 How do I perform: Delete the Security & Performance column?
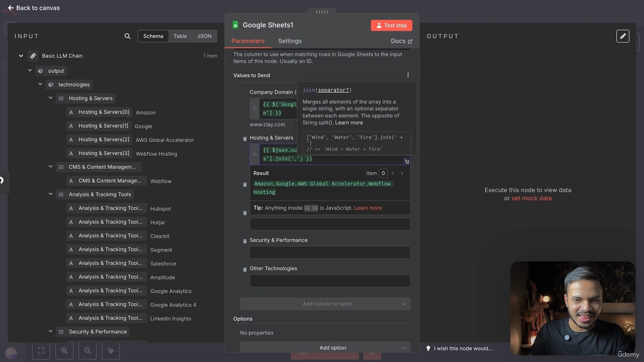(x=245, y=241)
